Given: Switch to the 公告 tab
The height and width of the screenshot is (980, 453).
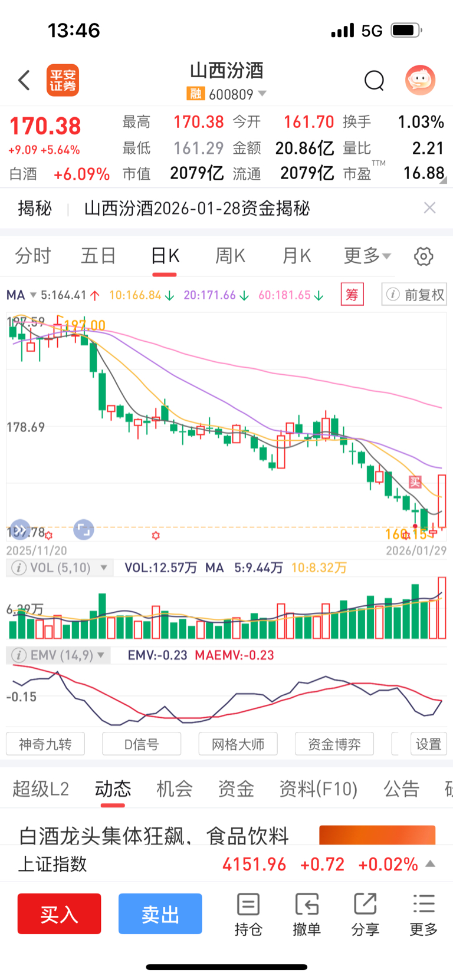Looking at the screenshot, I should point(402,788).
